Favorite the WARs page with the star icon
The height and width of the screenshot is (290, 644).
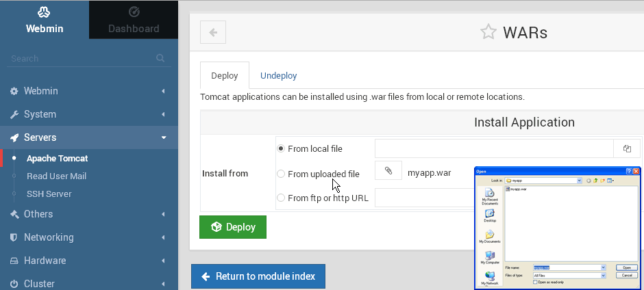(x=488, y=32)
